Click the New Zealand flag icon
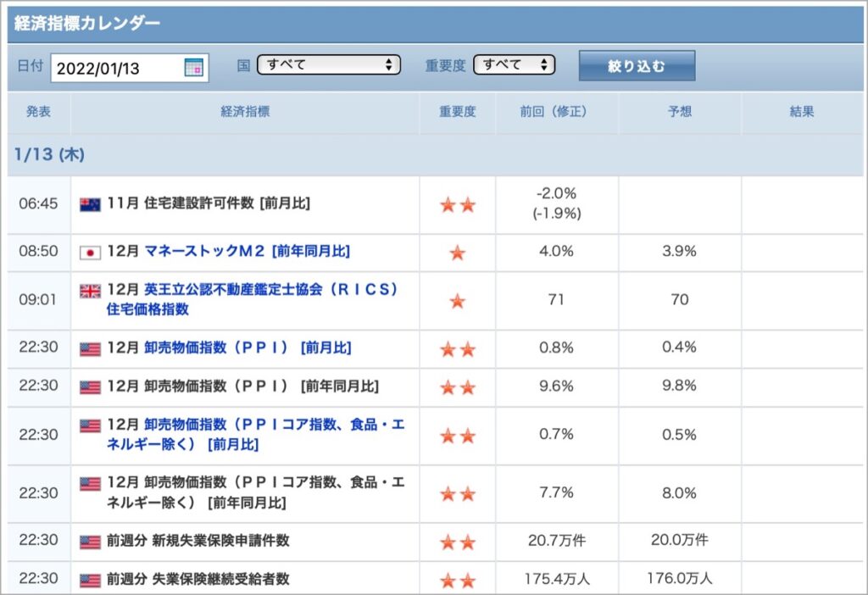The width and height of the screenshot is (868, 595). pyautogui.click(x=90, y=205)
